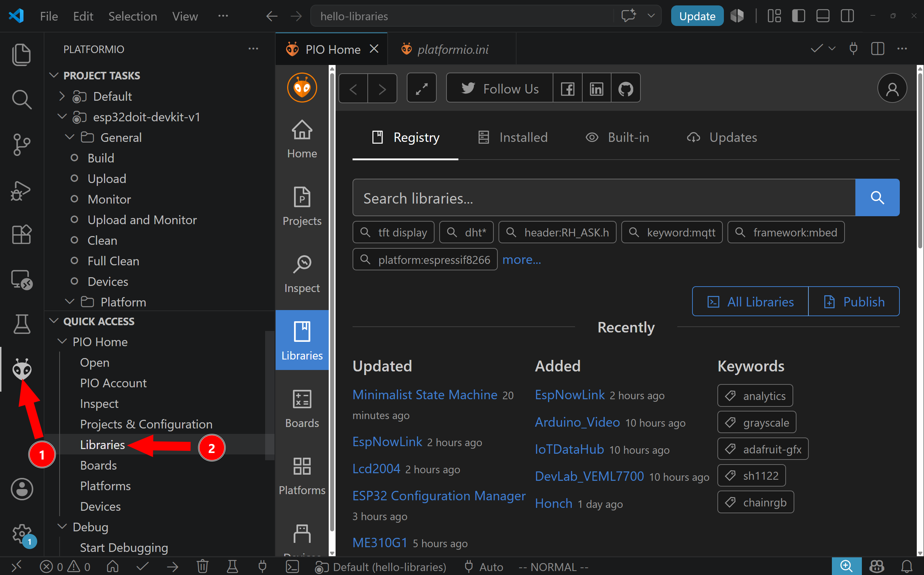Collapse the esp32doit-devkit-v1 environment
924x575 pixels.
coord(62,117)
